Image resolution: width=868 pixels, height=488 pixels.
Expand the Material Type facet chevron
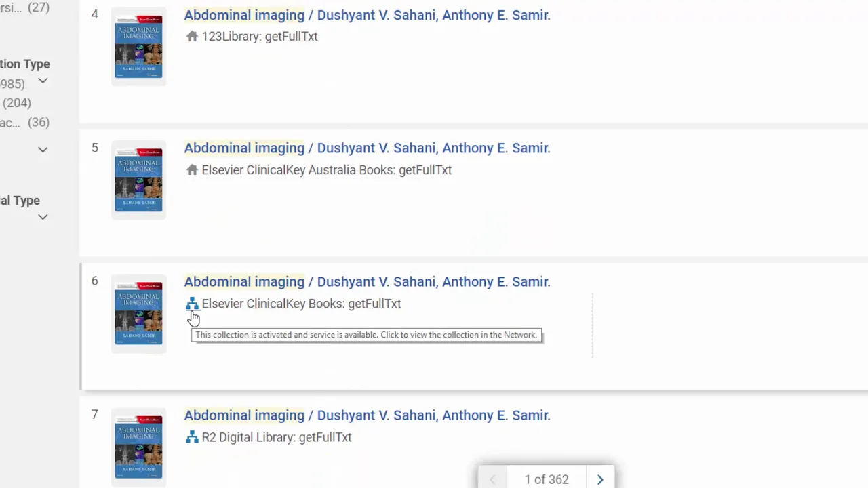point(43,217)
